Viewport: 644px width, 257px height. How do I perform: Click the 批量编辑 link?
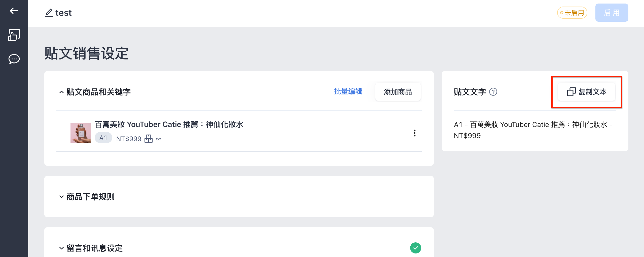coord(348,91)
